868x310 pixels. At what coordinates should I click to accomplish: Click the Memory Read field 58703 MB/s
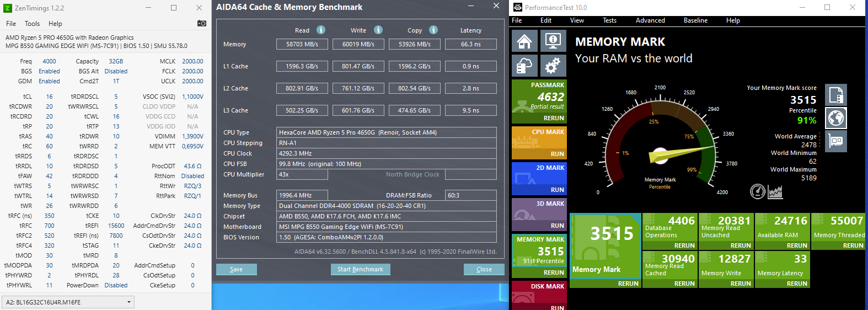tap(302, 44)
